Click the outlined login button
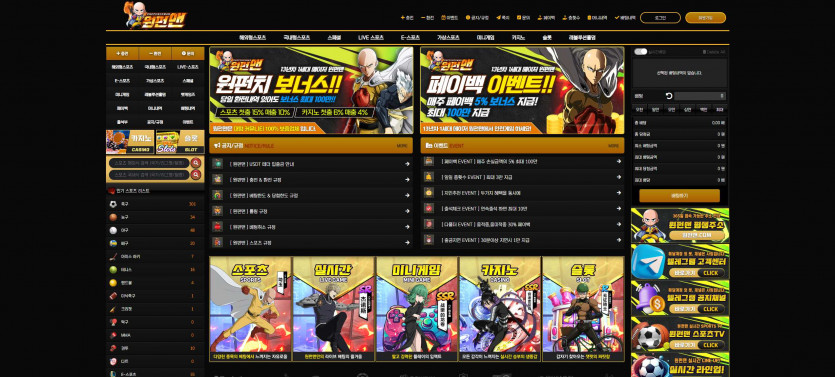 click(660, 18)
